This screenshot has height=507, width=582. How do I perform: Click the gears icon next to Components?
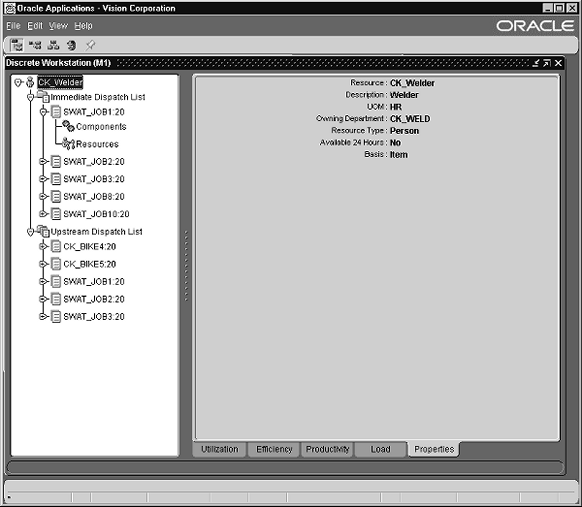[68, 126]
